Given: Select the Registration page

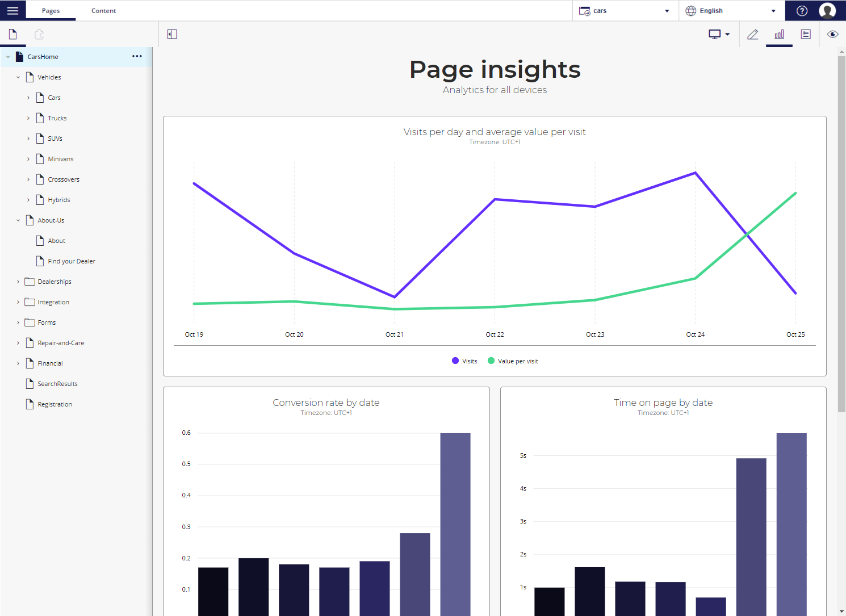Looking at the screenshot, I should coord(55,404).
